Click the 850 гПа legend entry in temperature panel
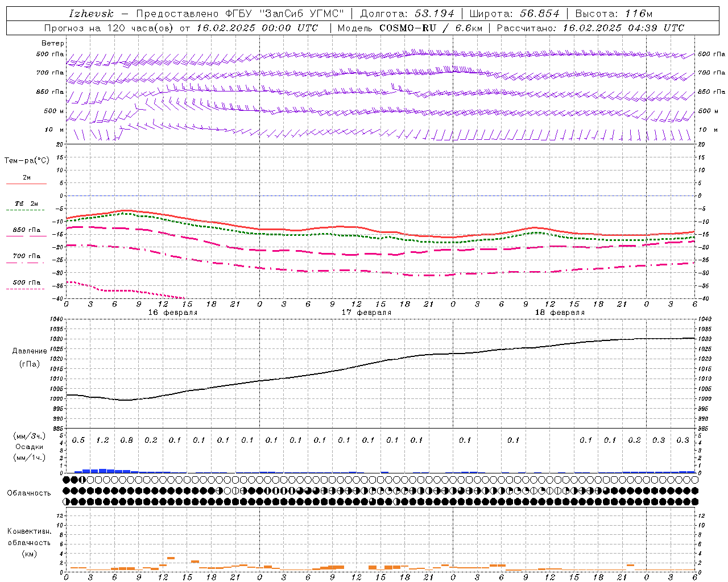728x582 pixels. pos(27,230)
